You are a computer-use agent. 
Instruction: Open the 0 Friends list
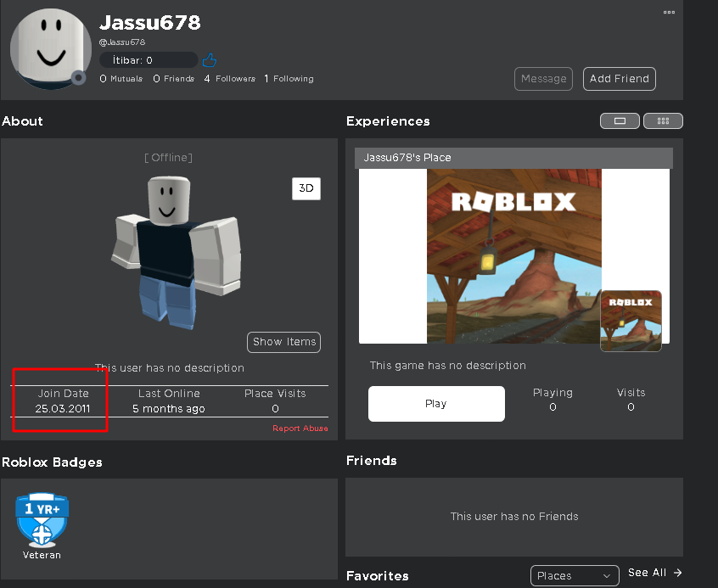[x=173, y=79]
